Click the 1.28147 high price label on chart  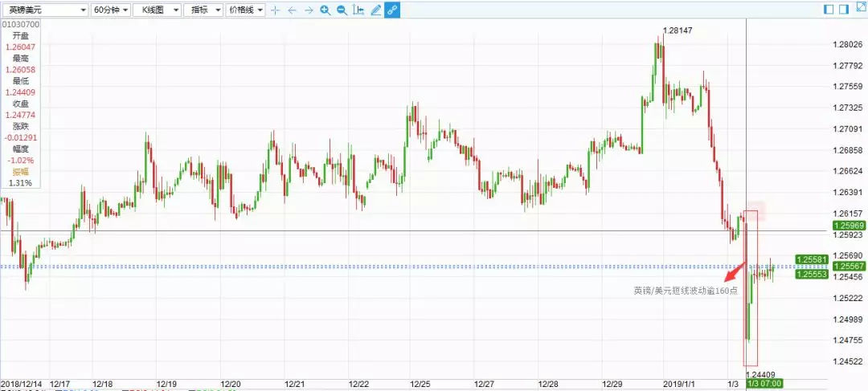tap(678, 31)
